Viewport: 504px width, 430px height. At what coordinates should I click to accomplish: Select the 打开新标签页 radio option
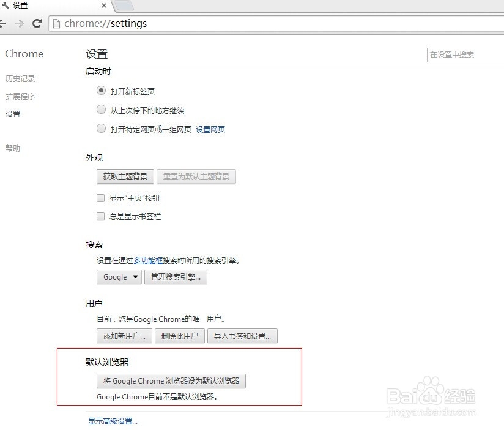[x=101, y=91]
